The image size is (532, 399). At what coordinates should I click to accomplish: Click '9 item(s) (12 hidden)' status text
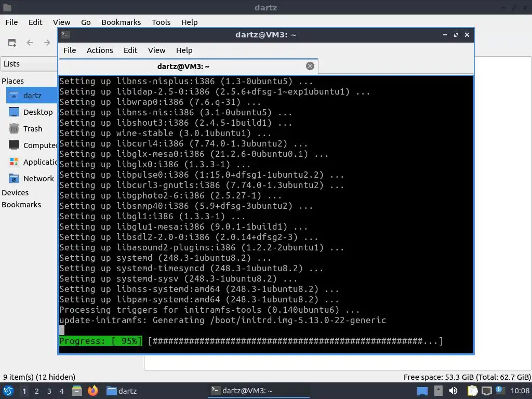point(39,377)
